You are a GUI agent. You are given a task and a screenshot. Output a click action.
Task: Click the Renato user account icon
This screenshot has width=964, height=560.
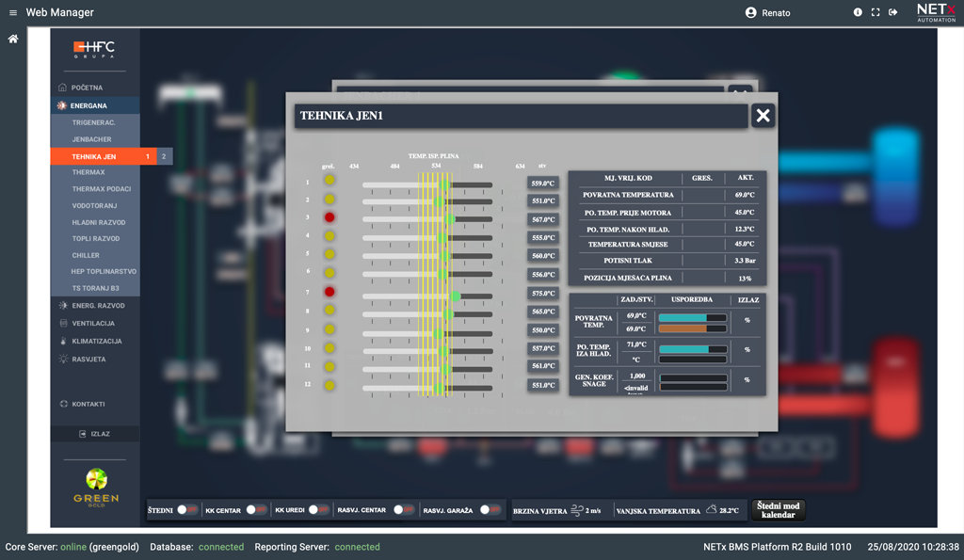(750, 13)
